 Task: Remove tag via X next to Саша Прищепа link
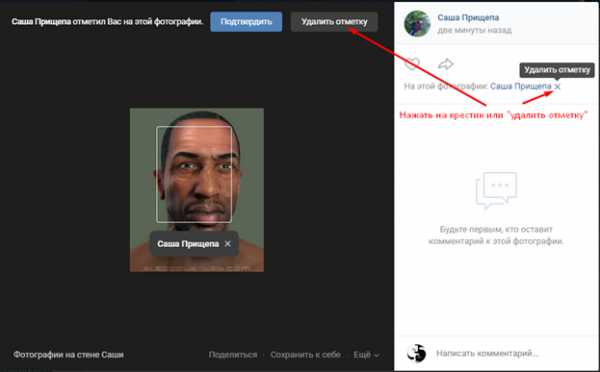point(557,86)
